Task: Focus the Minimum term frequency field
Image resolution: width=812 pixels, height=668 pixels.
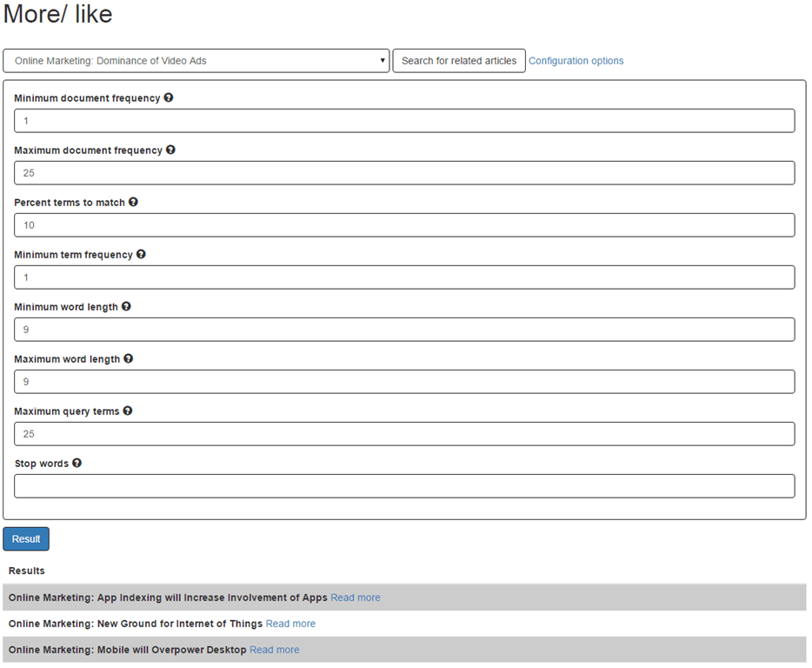Action: (404, 277)
